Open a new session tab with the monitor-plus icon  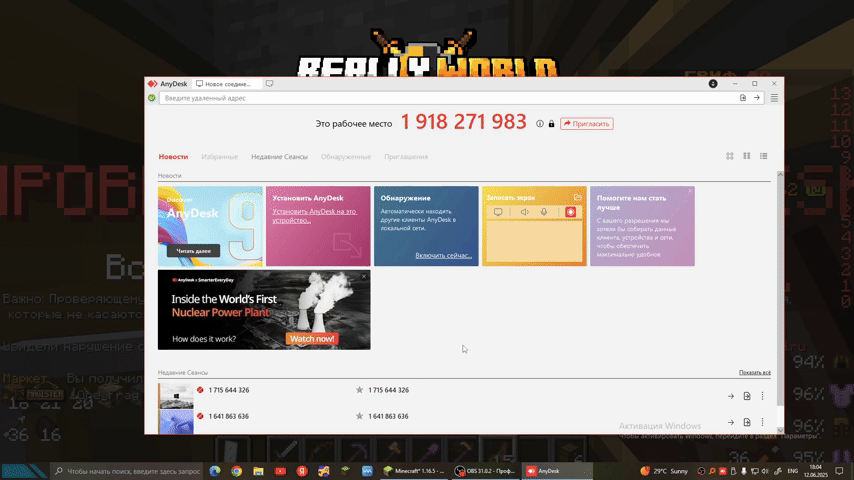269,84
